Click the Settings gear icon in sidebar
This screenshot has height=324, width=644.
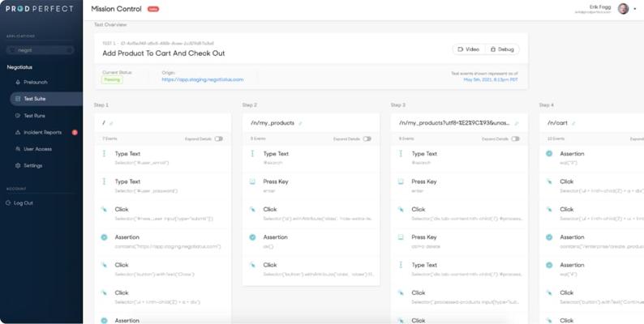pos(16,165)
